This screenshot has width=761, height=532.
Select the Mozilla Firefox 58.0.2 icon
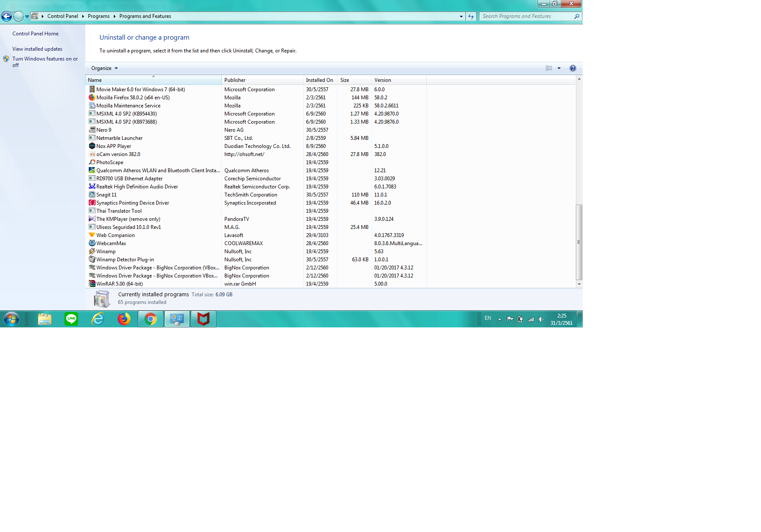click(92, 98)
